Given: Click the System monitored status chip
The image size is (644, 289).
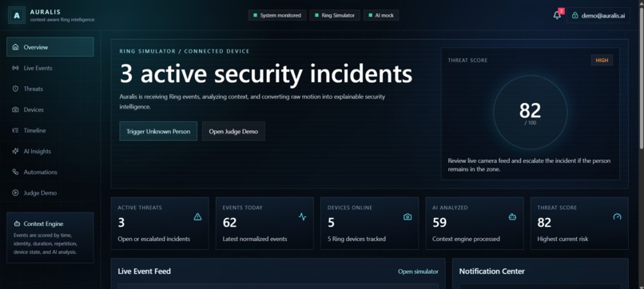Looking at the screenshot, I should pyautogui.click(x=277, y=15).
